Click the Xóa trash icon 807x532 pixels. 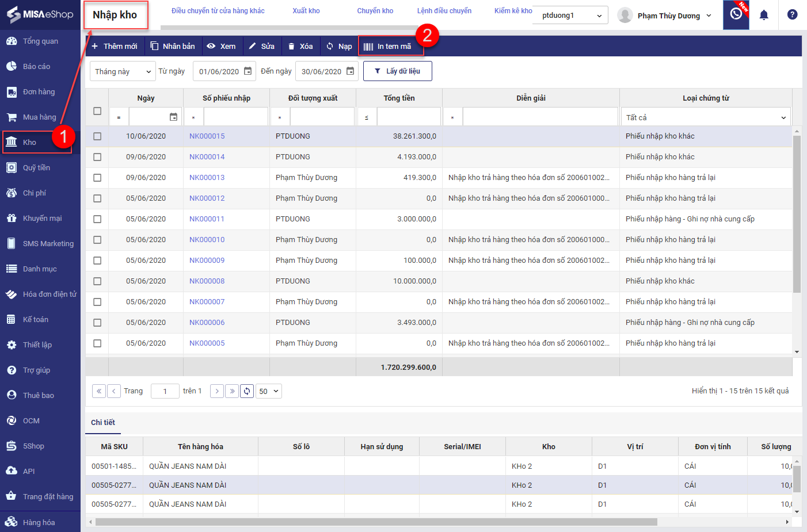(x=291, y=46)
